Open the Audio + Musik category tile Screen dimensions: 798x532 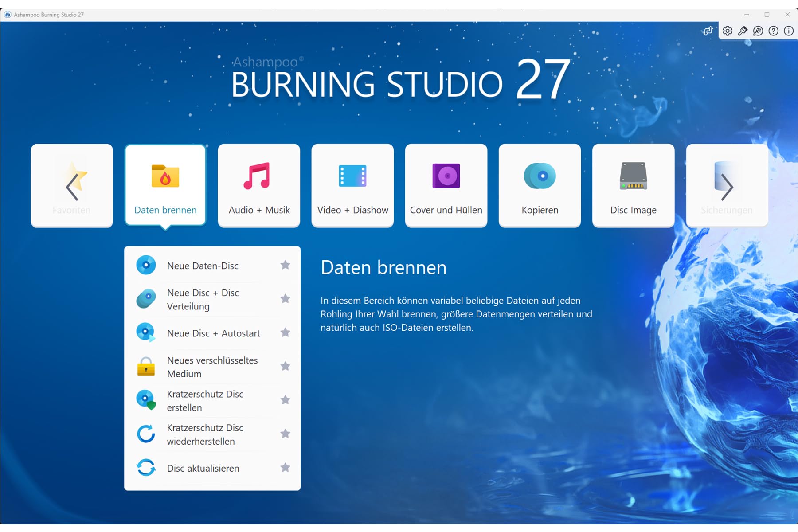click(259, 185)
